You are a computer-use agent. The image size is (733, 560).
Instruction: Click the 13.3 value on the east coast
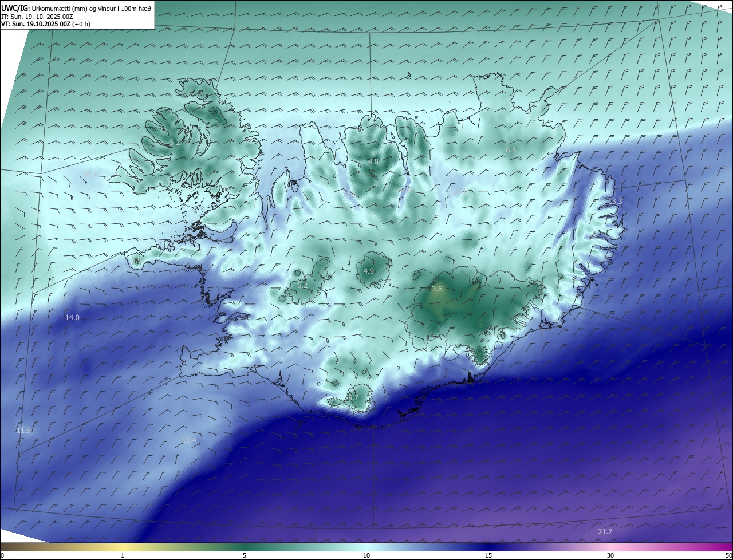click(615, 202)
